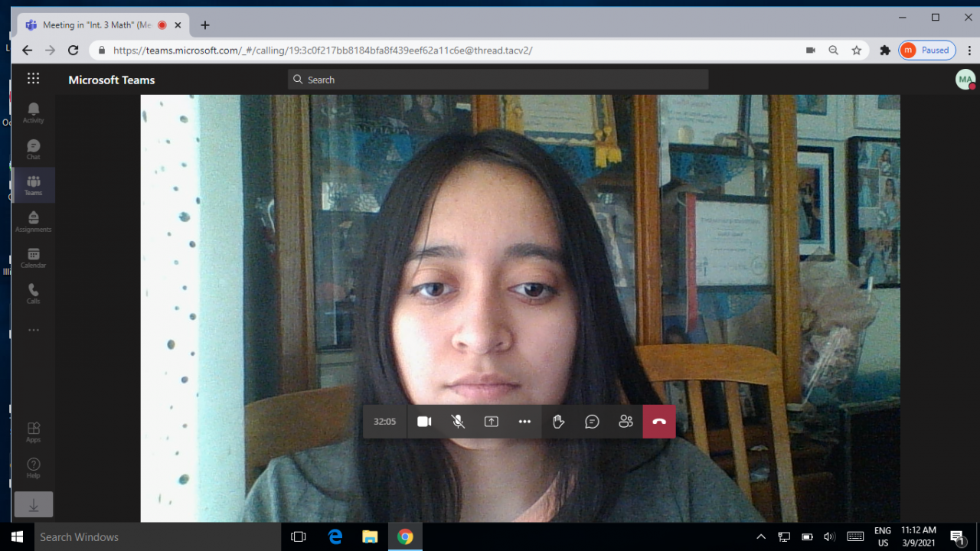Select Teams in the left sidebar
Screen dimensions: 980x551
pos(33,185)
